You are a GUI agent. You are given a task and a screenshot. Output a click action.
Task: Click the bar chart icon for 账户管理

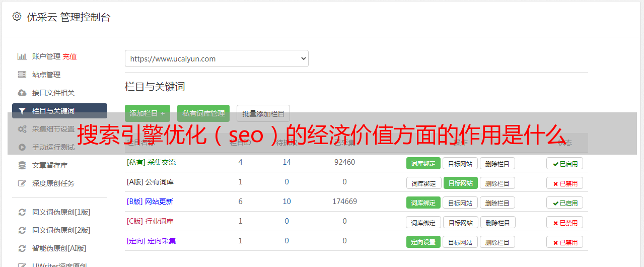tap(22, 56)
